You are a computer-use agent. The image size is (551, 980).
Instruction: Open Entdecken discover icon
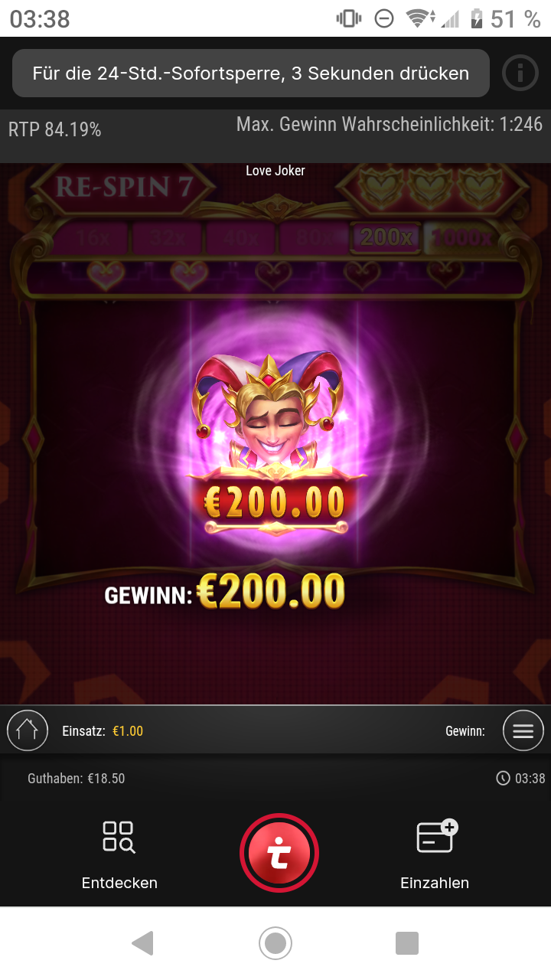pyautogui.click(x=119, y=837)
